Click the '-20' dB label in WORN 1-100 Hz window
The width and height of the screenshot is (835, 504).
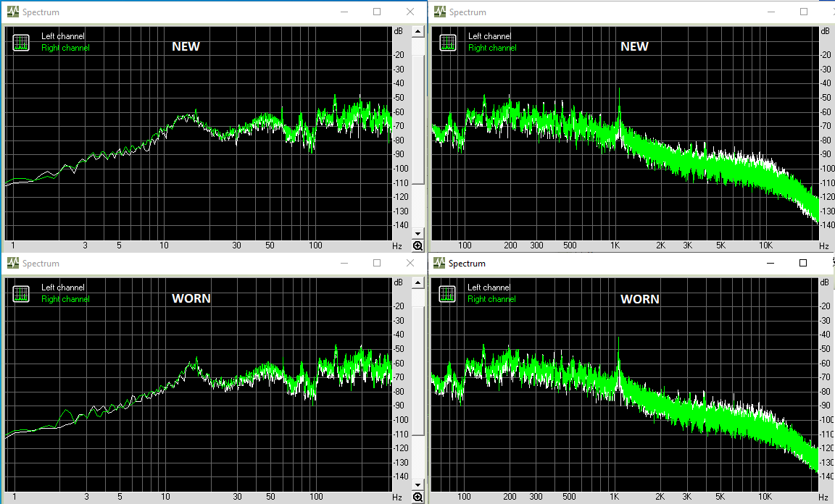coord(399,306)
